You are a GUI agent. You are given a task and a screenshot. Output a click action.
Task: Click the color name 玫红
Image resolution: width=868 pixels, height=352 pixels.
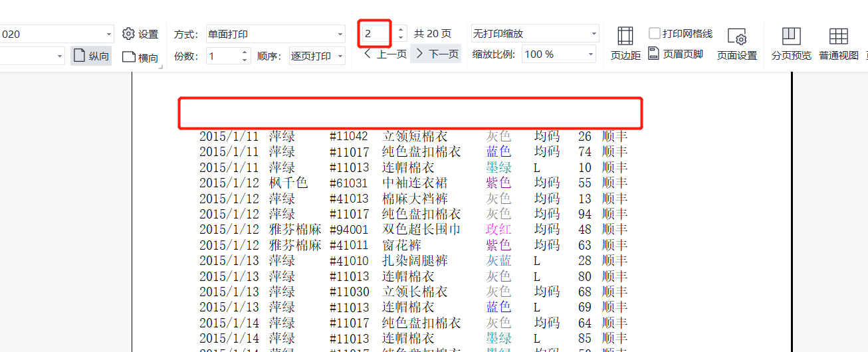(x=498, y=230)
